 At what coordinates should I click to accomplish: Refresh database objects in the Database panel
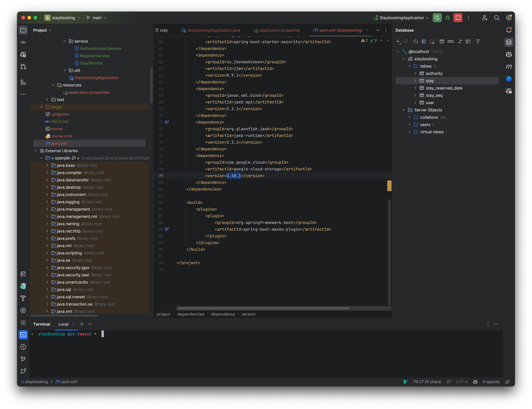tap(416, 41)
